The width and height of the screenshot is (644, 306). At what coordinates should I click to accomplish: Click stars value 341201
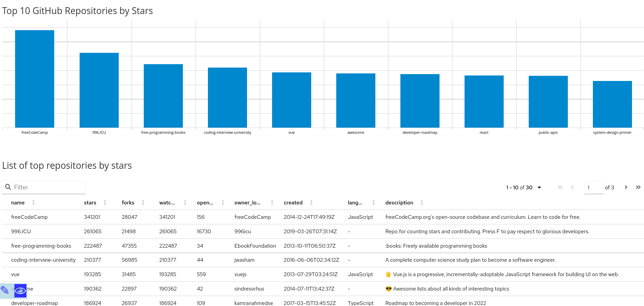click(x=92, y=217)
